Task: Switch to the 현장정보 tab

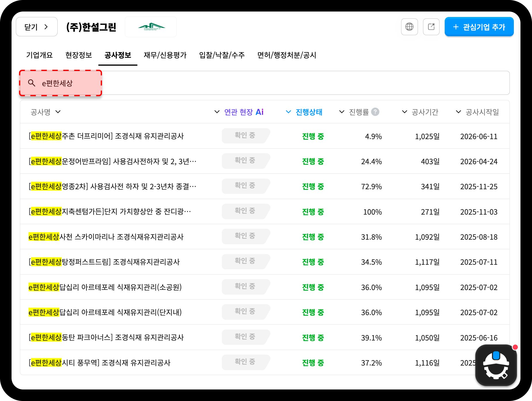Action: coord(79,55)
